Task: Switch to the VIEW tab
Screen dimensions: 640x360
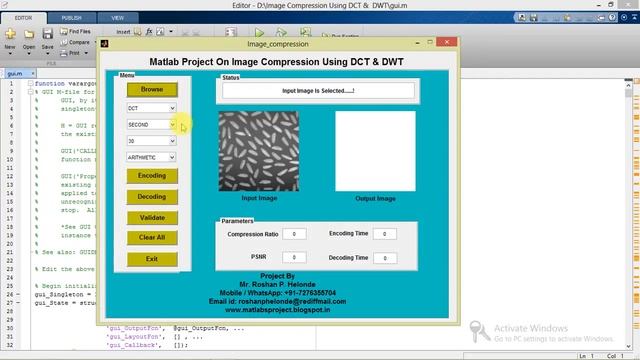Action: pyautogui.click(x=118, y=18)
